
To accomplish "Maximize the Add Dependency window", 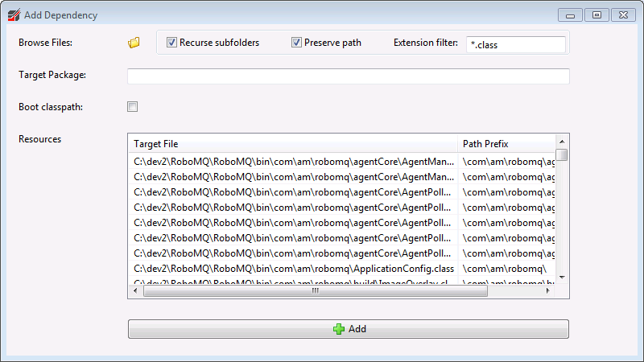I will point(597,14).
